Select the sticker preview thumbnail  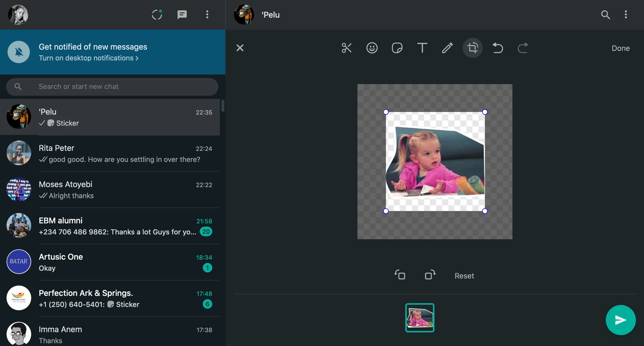(419, 318)
